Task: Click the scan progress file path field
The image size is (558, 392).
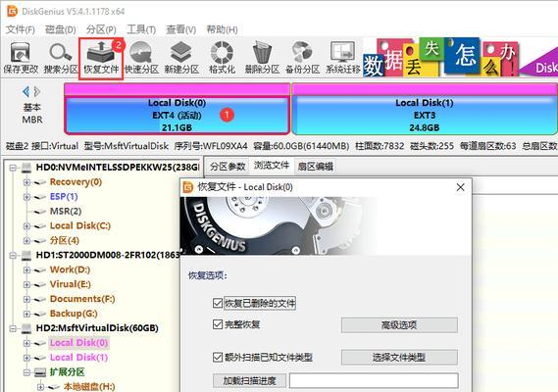Action: 374,380
